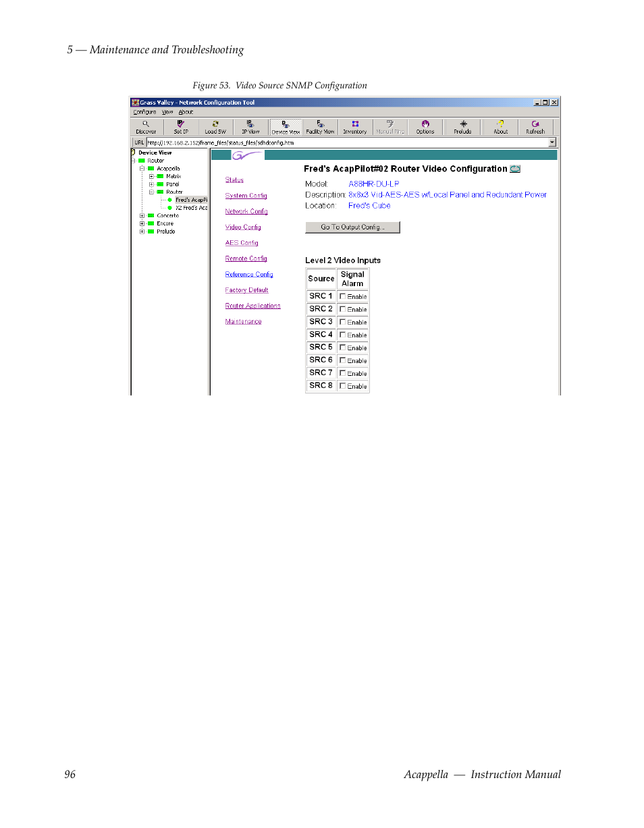This screenshot has width=644, height=828.
Task: Enable Signal Alarm for SRC 1
Action: coord(343,296)
